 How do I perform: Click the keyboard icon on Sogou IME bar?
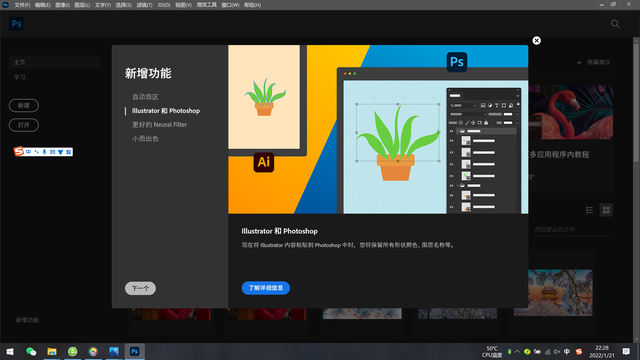coord(52,152)
